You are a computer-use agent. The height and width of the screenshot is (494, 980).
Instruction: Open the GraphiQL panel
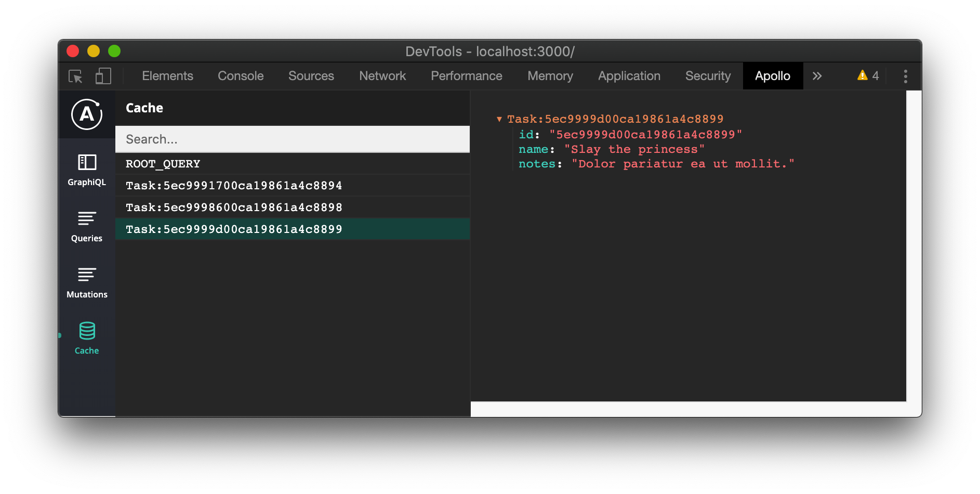[x=86, y=169]
